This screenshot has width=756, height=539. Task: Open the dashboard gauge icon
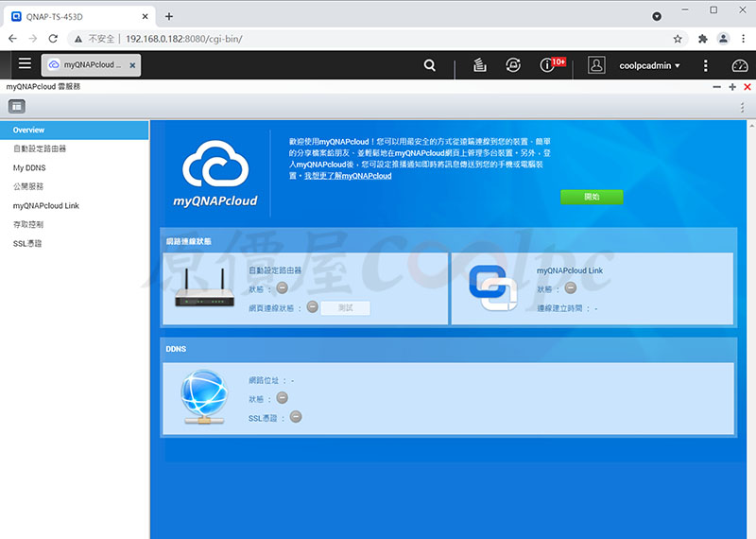point(740,65)
